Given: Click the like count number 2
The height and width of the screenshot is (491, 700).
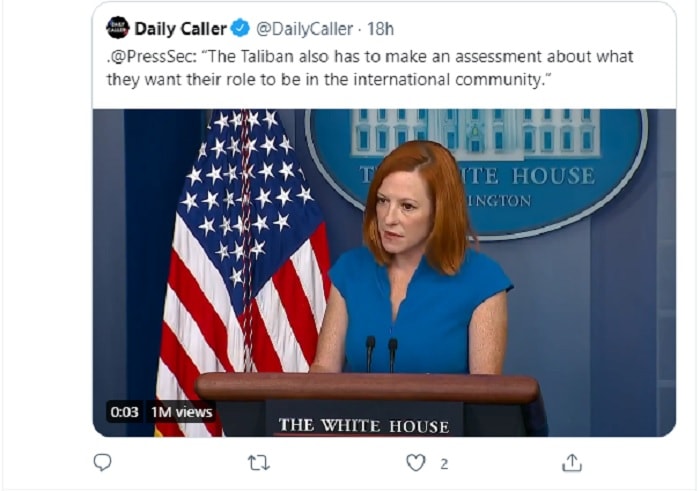Looking at the screenshot, I should [x=444, y=464].
